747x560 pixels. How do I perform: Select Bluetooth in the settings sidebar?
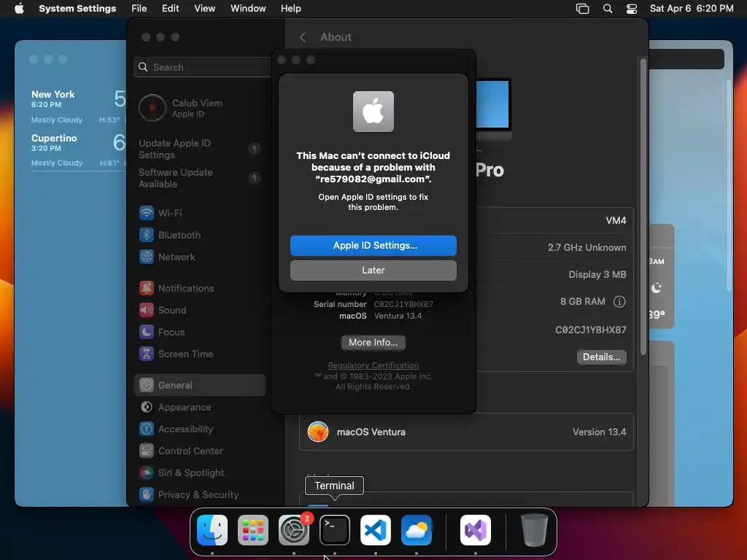pos(199,235)
